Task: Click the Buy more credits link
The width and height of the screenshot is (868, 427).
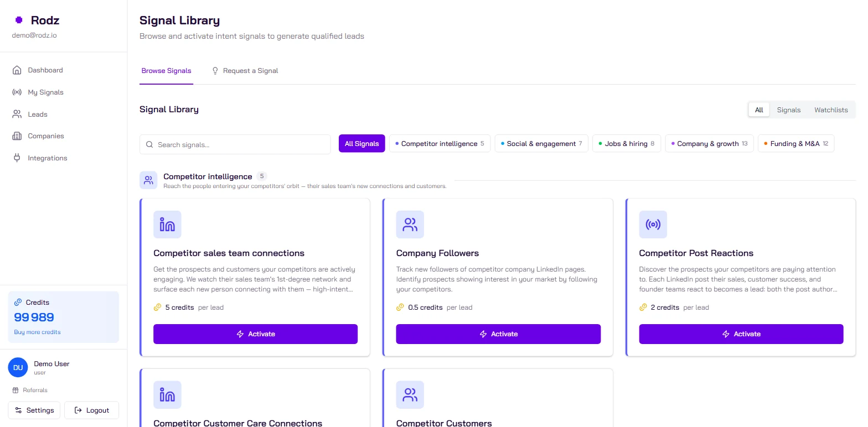Action: click(x=37, y=332)
